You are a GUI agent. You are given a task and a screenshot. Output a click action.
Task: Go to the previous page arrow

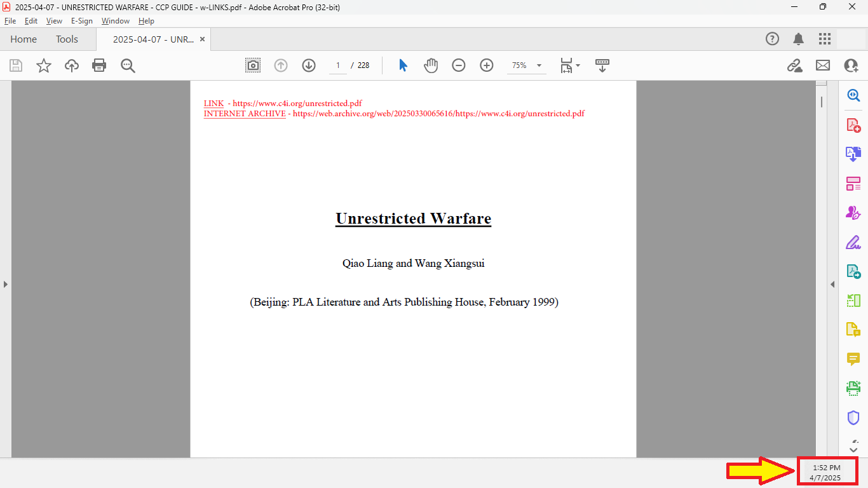pyautogui.click(x=281, y=65)
